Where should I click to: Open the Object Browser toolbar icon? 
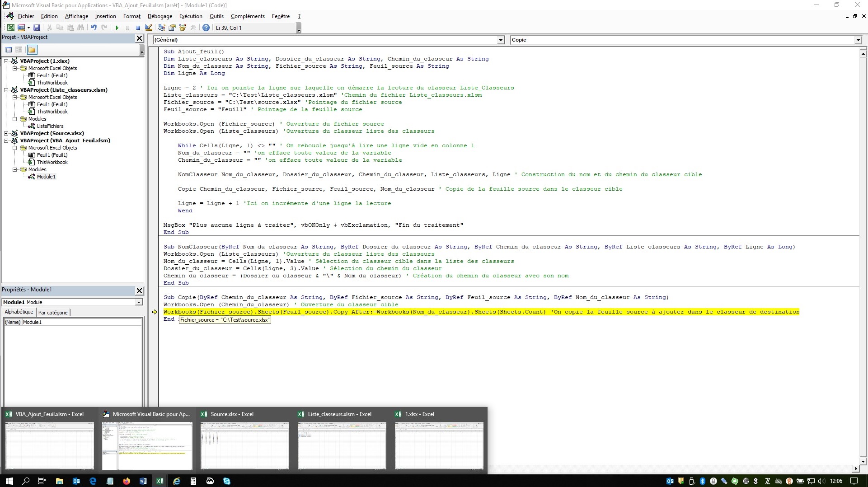point(183,28)
